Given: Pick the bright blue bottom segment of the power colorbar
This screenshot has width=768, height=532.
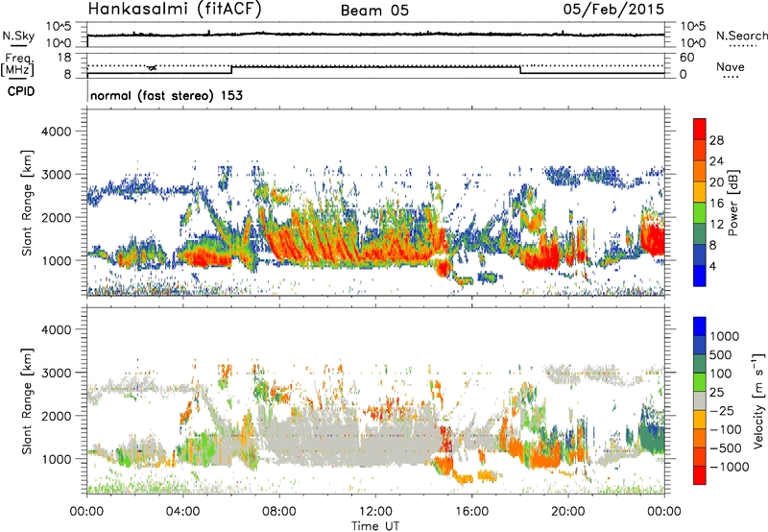Looking at the screenshot, I should (700, 276).
